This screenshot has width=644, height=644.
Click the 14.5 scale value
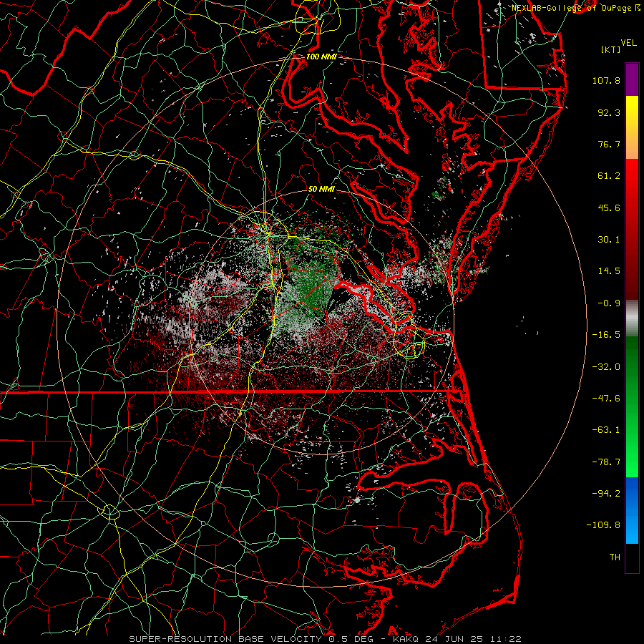tap(609, 271)
